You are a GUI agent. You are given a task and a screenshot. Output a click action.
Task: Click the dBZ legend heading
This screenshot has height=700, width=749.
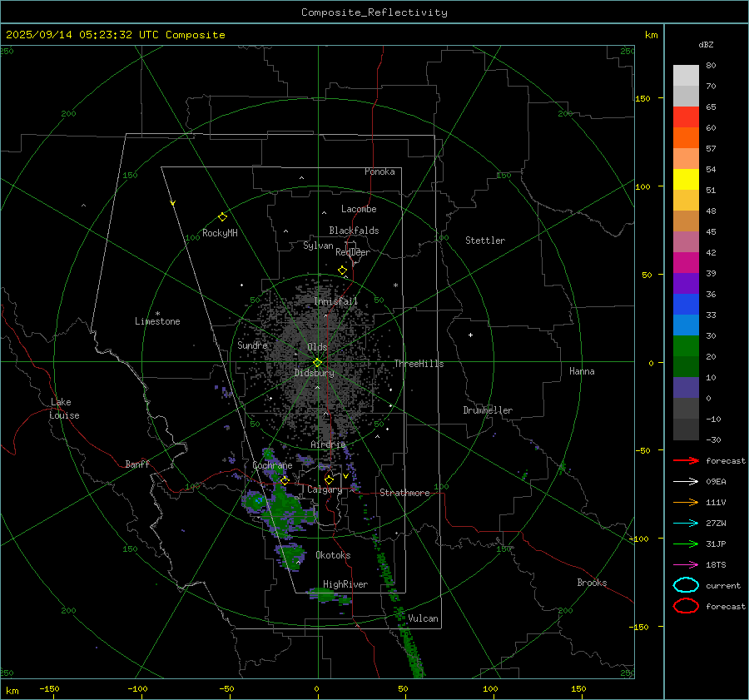[706, 45]
